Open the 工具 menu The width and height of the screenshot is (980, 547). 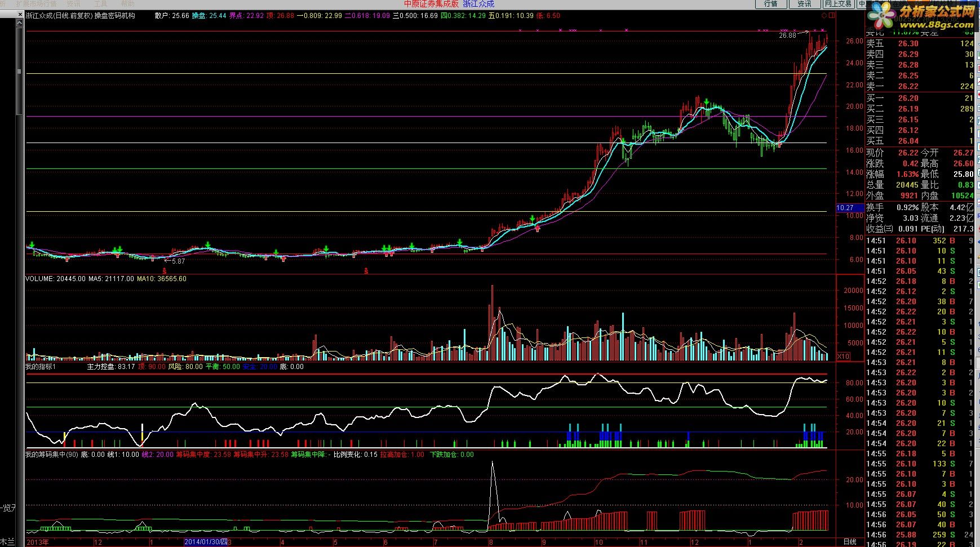(x=100, y=3)
